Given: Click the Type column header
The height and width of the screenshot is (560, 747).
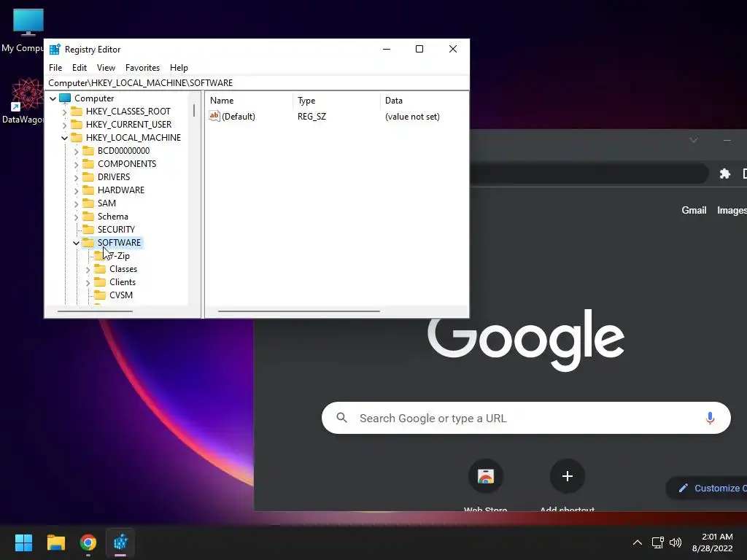Looking at the screenshot, I should (x=336, y=101).
